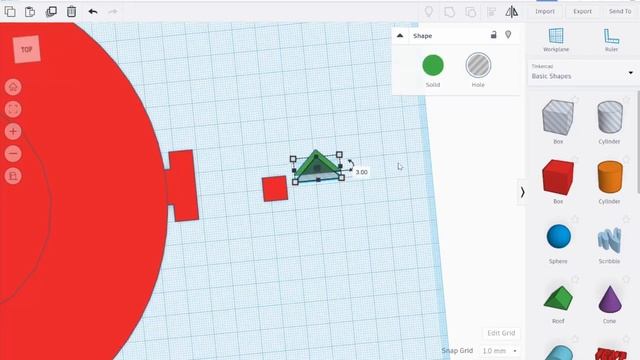This screenshot has height=360, width=640.
Task: Pick the striped hole Box shape
Action: coord(558,118)
